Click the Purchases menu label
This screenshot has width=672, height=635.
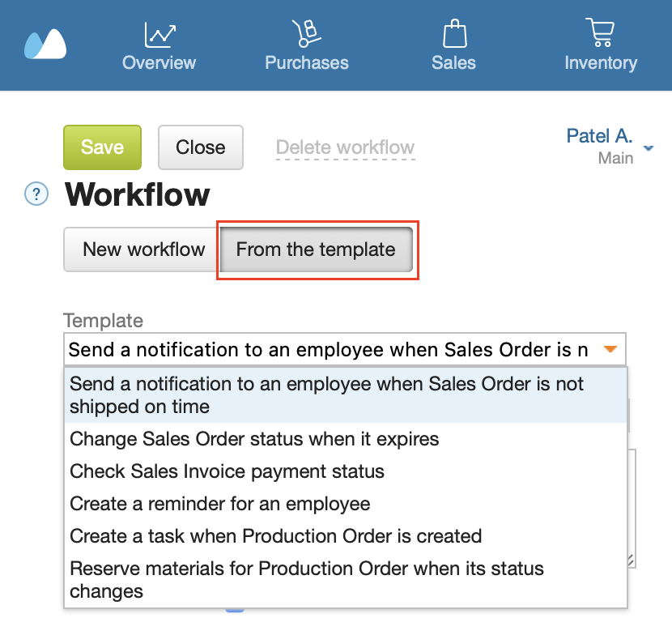[x=306, y=62]
